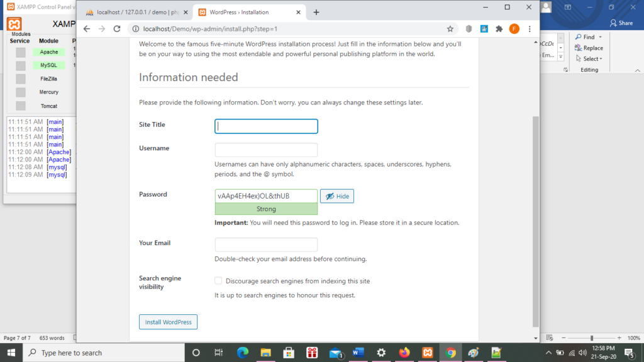This screenshot has width=644, height=362.
Task: Toggle Discourage search engines checkbox
Action: 218,281
